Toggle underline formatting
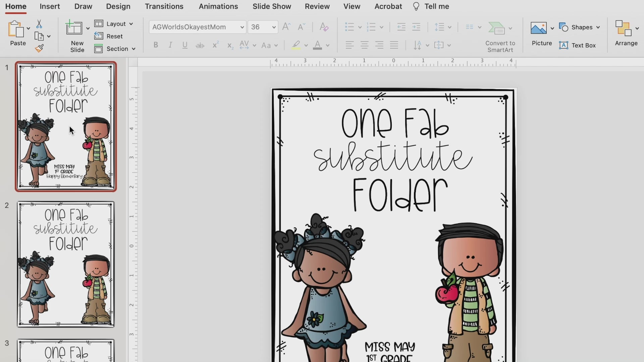The image size is (644, 362). 185,45
